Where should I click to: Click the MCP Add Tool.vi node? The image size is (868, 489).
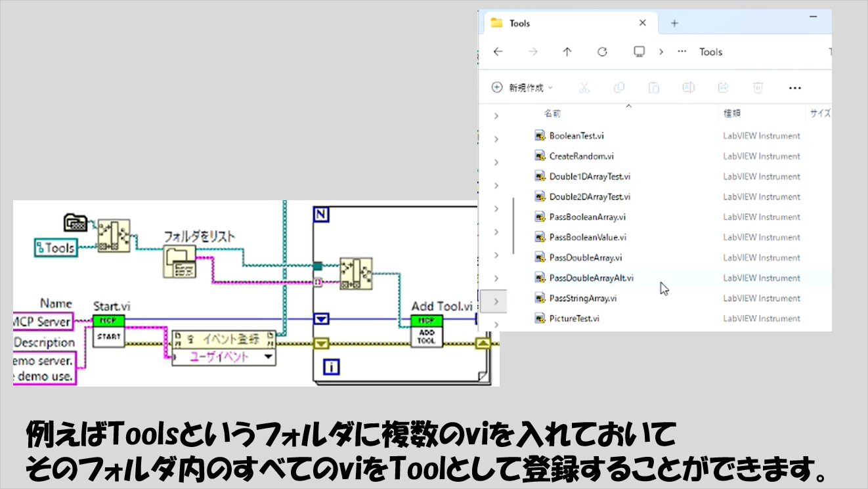426,331
